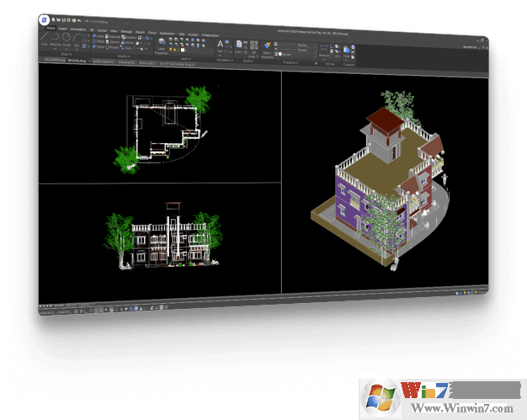Screen dimensions: 527x420
Task: Open the Insert ribbon tab
Action: [63, 28]
